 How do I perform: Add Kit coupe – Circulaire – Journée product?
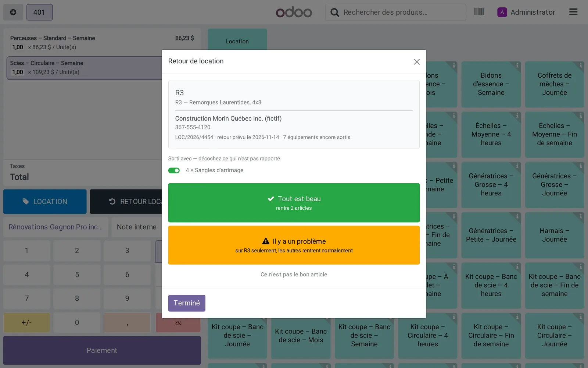(555, 336)
